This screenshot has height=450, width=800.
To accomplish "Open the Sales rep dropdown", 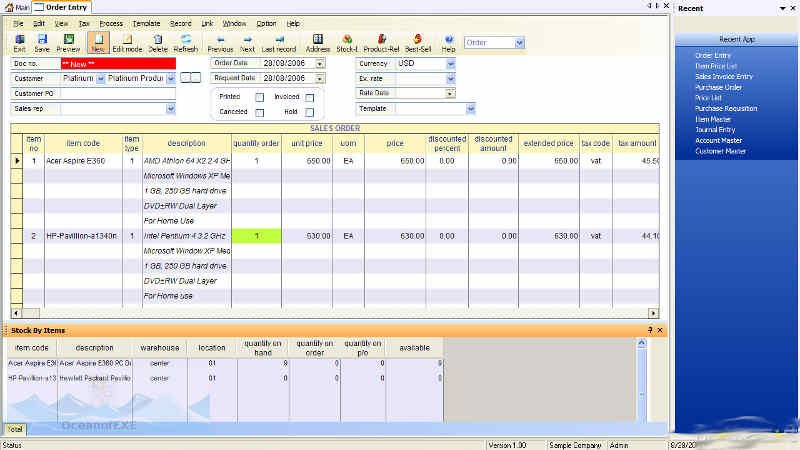I will tap(170, 109).
